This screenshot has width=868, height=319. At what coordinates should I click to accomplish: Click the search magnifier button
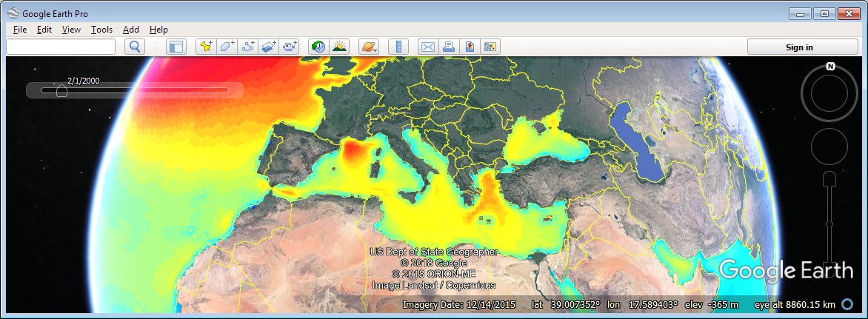135,47
